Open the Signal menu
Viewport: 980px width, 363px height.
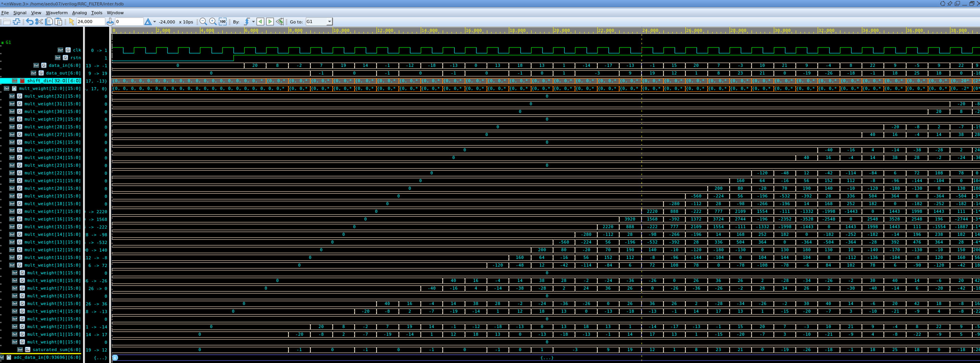pyautogui.click(x=20, y=13)
